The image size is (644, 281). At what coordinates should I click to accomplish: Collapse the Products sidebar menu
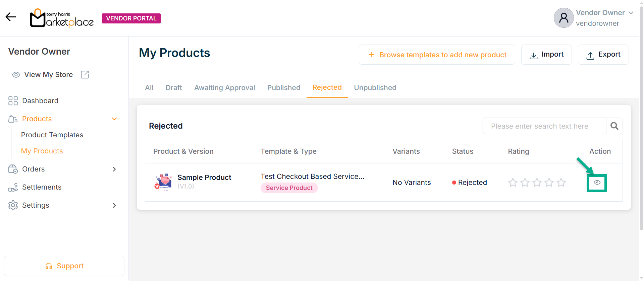[114, 119]
